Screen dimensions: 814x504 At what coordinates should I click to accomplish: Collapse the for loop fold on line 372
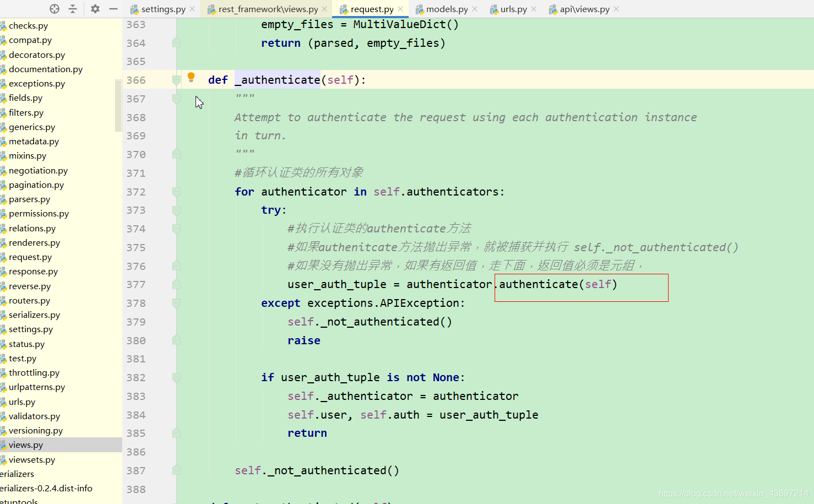click(176, 192)
